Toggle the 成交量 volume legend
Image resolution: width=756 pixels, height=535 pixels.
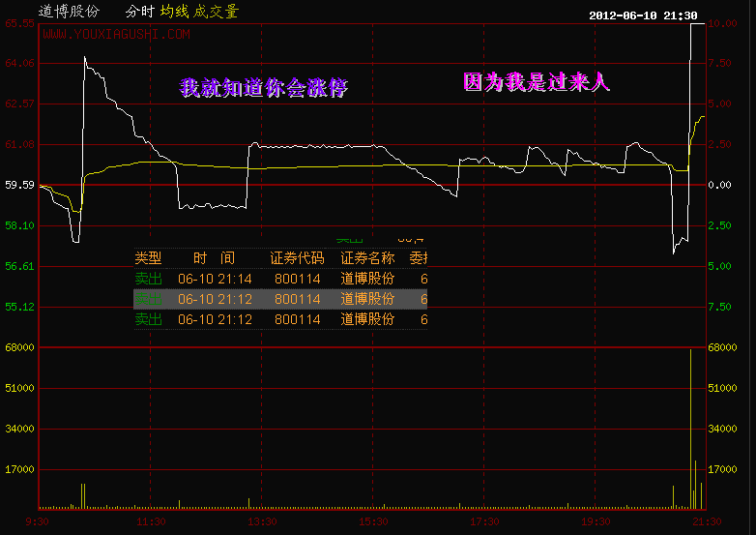pyautogui.click(x=217, y=12)
